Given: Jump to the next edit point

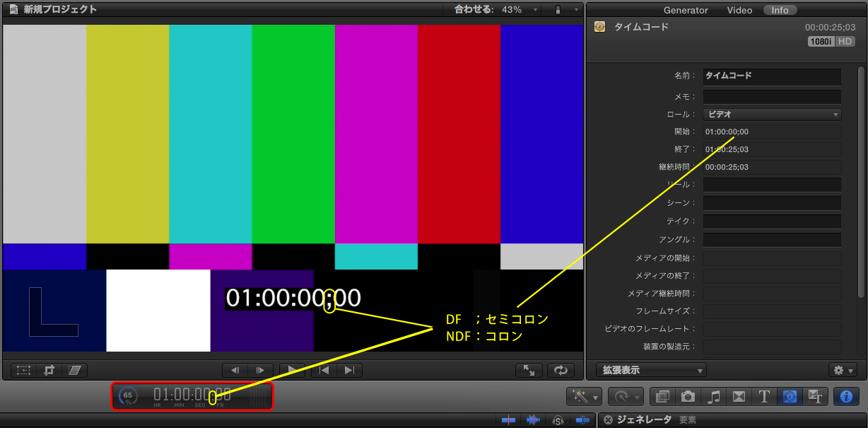Looking at the screenshot, I should point(349,370).
